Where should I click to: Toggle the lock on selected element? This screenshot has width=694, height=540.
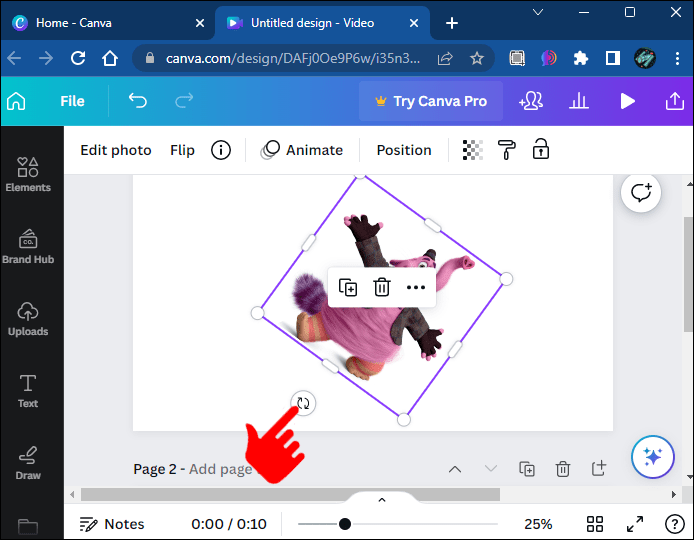point(540,149)
